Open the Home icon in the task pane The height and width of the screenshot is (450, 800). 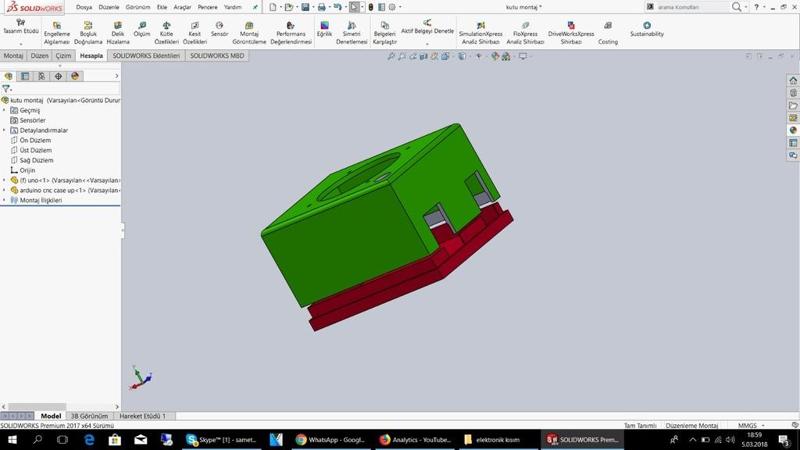pos(793,81)
